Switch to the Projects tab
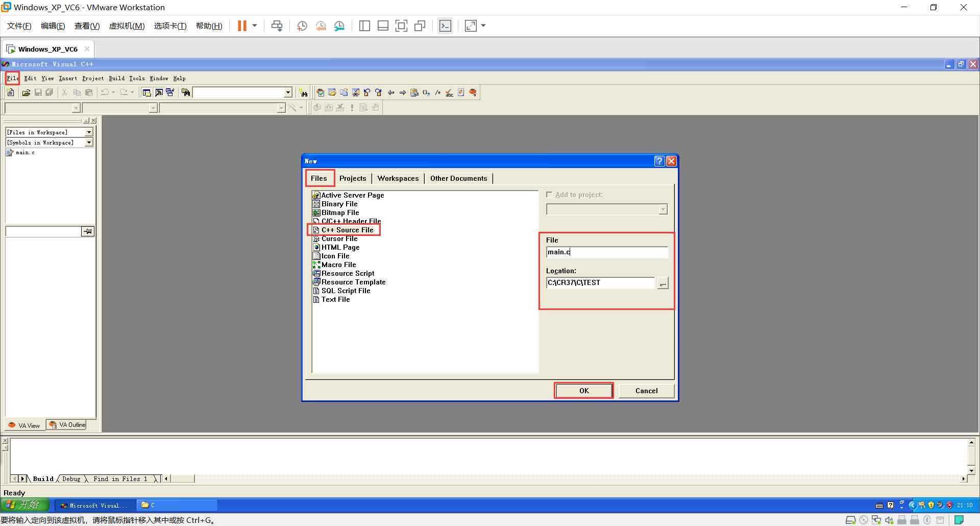Image resolution: width=980 pixels, height=526 pixels. pyautogui.click(x=353, y=178)
